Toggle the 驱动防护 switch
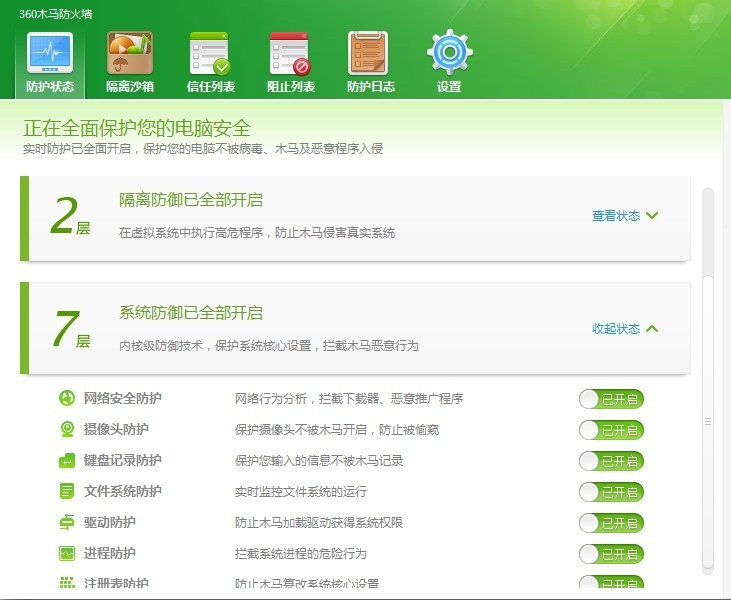Image resolution: width=731 pixels, height=600 pixels. coord(611,523)
